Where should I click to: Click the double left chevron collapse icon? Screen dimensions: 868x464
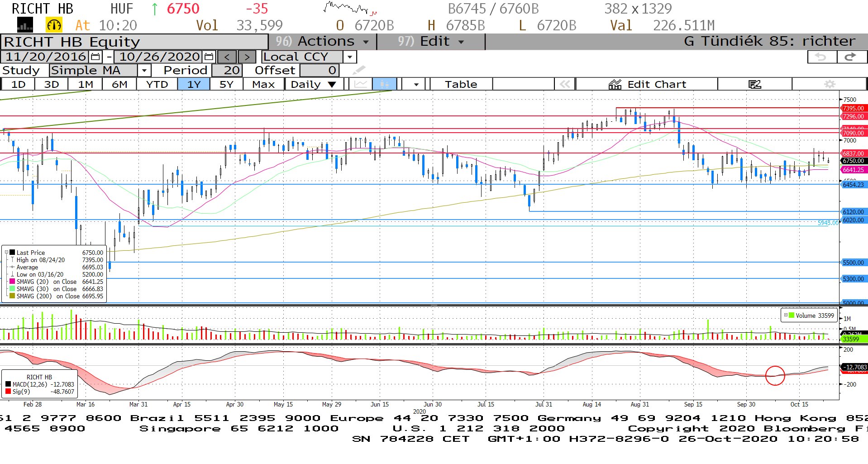tap(564, 84)
